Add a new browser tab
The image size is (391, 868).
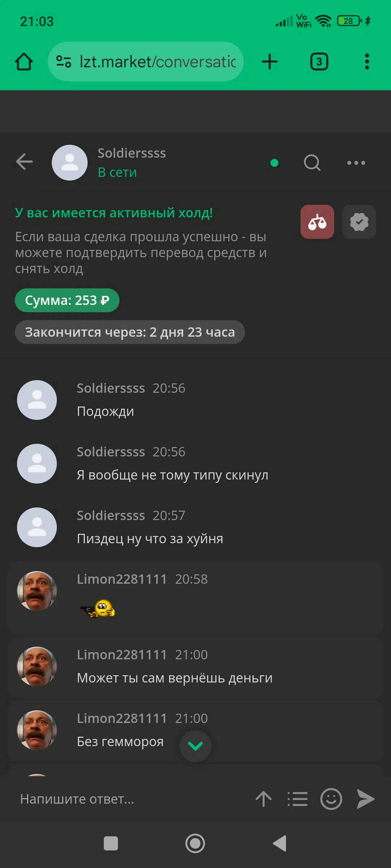click(x=270, y=61)
